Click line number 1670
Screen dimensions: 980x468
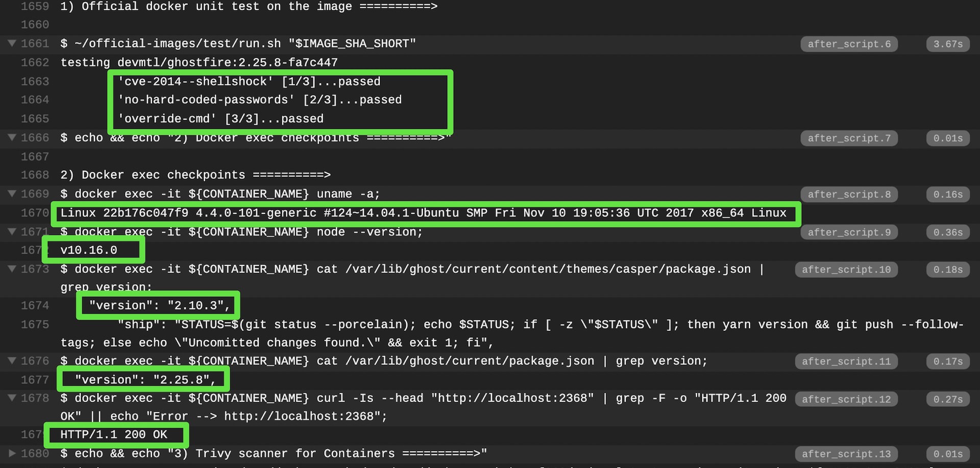coord(35,213)
